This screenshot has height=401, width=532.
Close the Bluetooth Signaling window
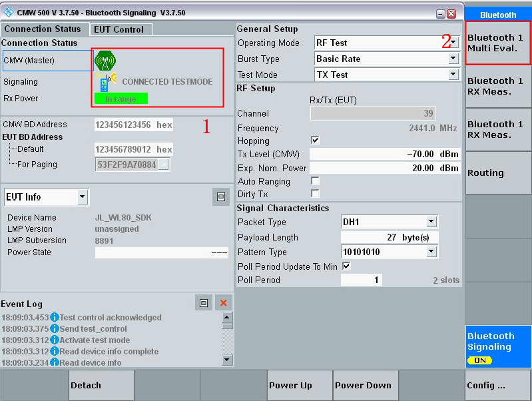point(451,13)
